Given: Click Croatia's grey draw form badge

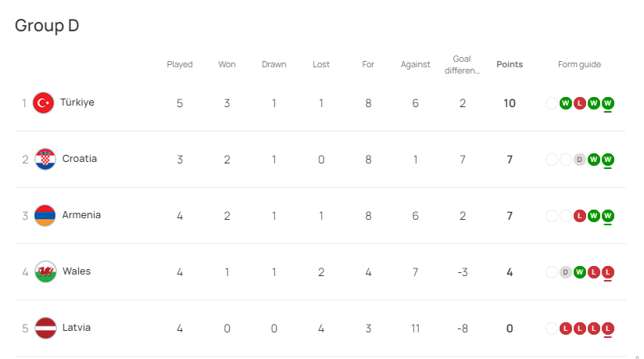Looking at the screenshot, I should tap(579, 160).
